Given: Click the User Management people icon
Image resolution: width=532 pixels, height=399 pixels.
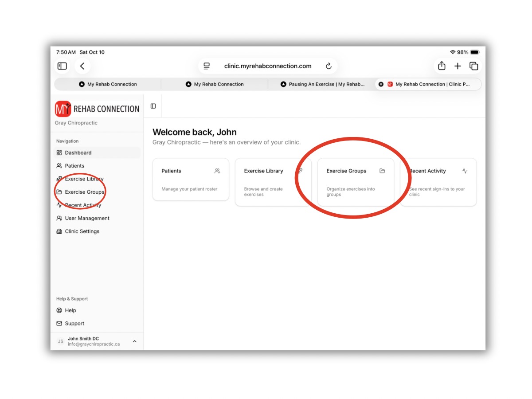Looking at the screenshot, I should pos(59,218).
